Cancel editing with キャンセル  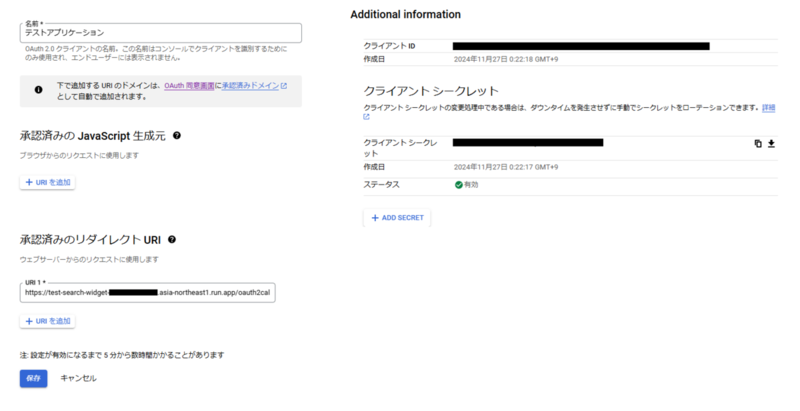[x=78, y=378]
